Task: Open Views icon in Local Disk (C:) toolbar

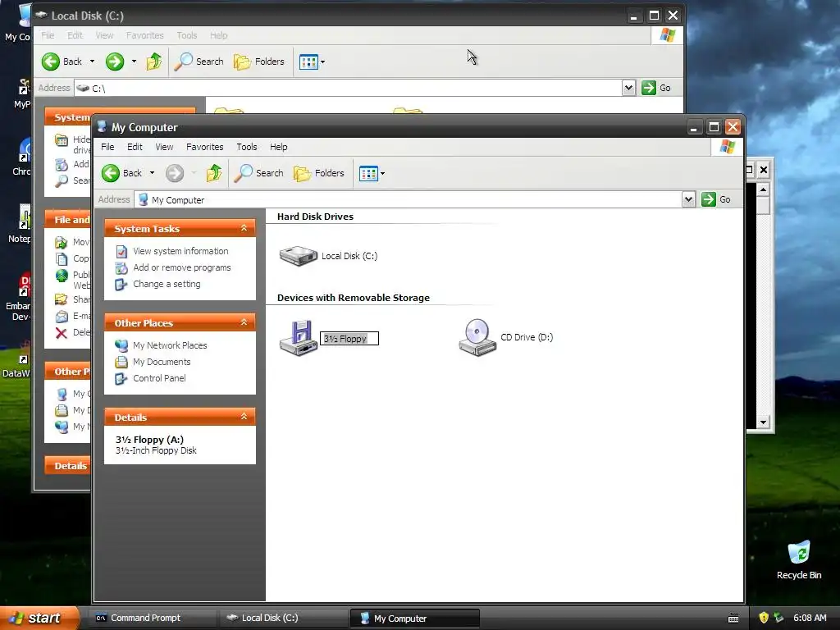Action: [x=308, y=62]
